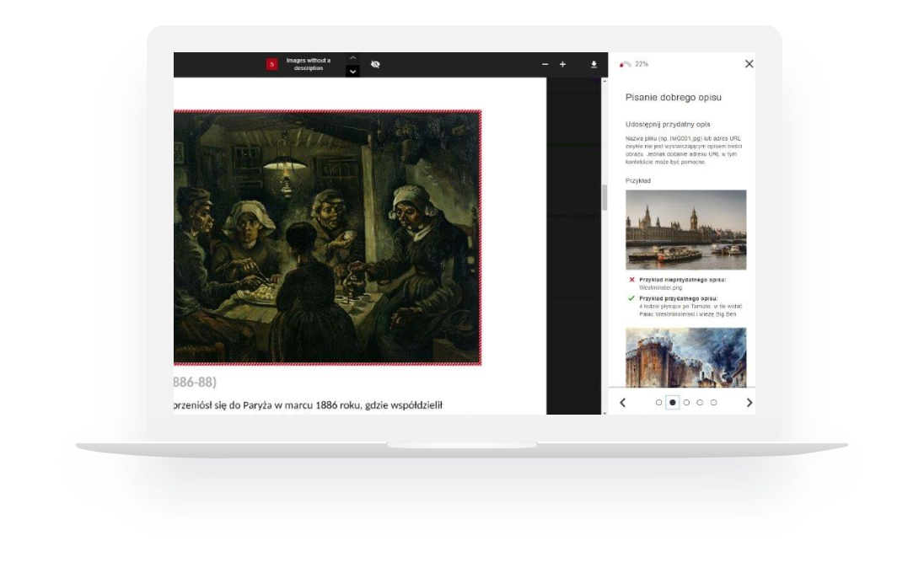This screenshot has height=568, width=924.
Task: Click the 22% accessibility score text
Action: [x=642, y=64]
